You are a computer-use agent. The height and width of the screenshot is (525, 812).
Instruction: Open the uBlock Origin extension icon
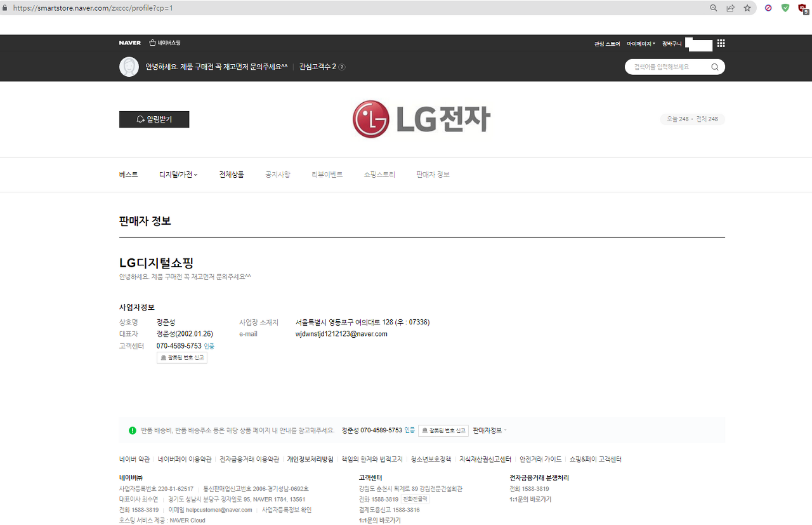(802, 9)
